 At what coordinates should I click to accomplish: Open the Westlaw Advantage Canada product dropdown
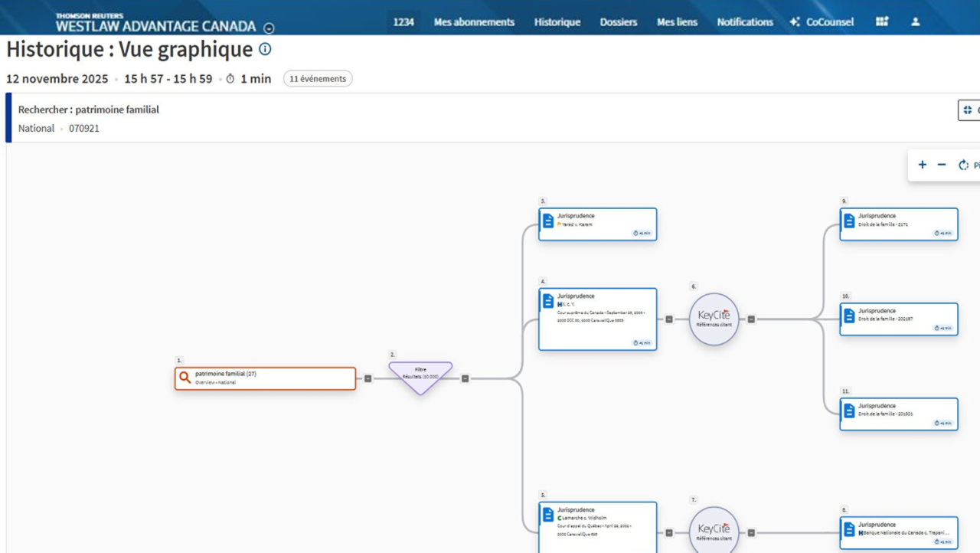(269, 28)
